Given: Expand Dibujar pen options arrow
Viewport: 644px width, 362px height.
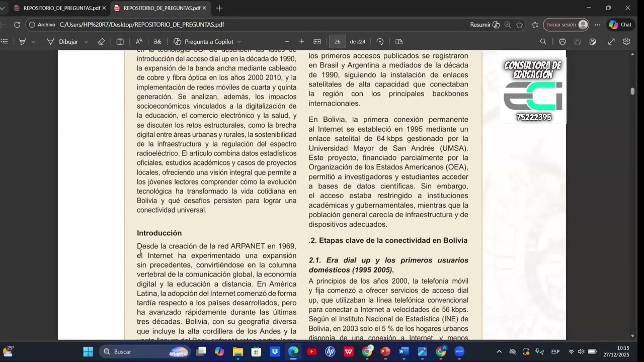Looking at the screenshot, I should pyautogui.click(x=86, y=42).
